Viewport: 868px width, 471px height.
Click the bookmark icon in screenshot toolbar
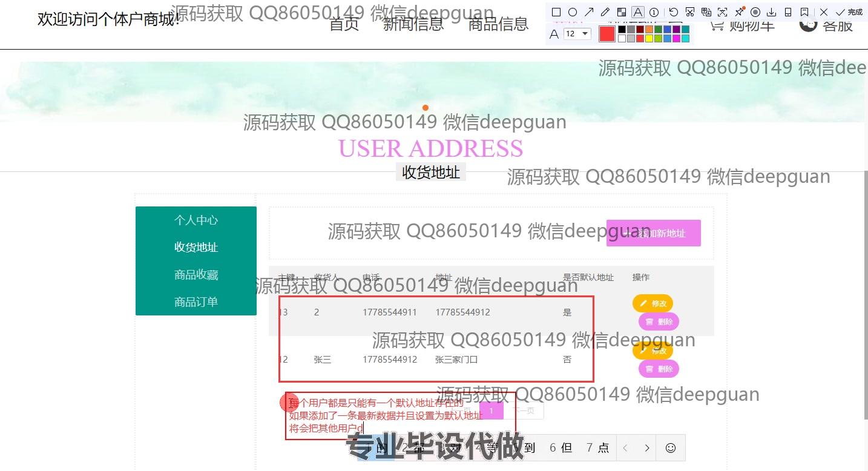[804, 12]
